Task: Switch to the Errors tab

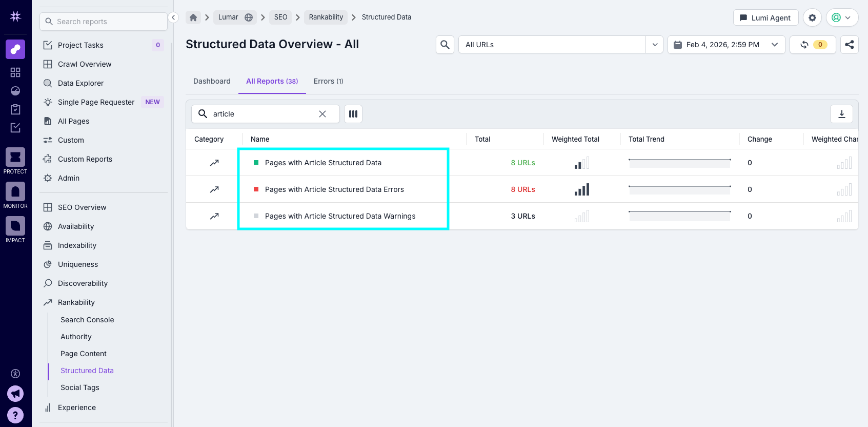Action: tap(328, 81)
